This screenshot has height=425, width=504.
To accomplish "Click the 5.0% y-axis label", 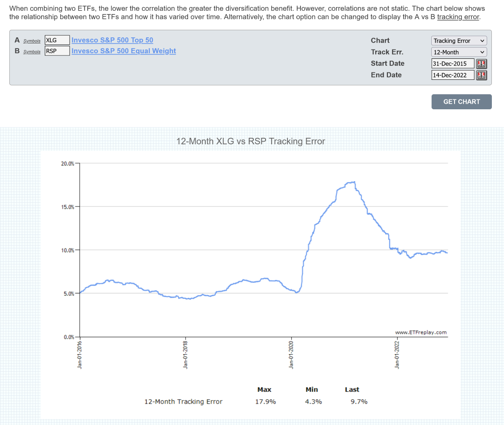I will (69, 294).
